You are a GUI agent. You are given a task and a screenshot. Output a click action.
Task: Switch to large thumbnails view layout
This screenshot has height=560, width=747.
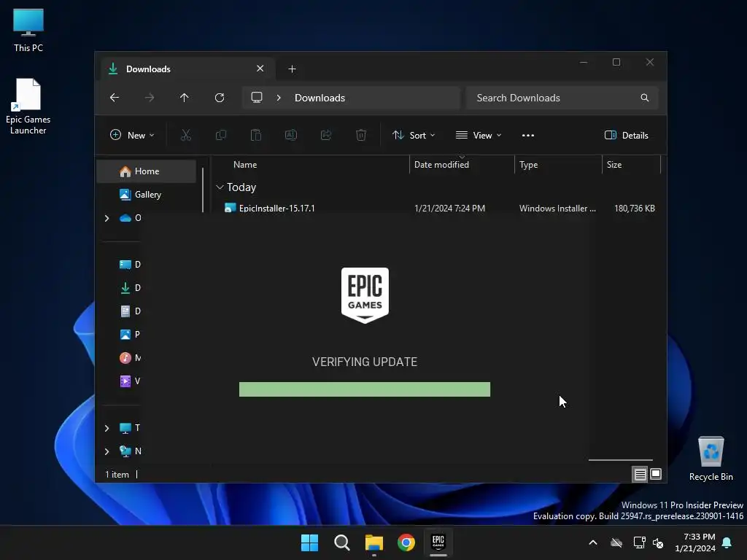656,474
